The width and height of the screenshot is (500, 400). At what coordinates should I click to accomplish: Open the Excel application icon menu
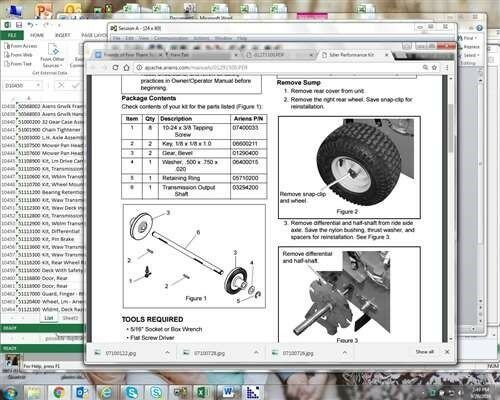(x=8, y=25)
